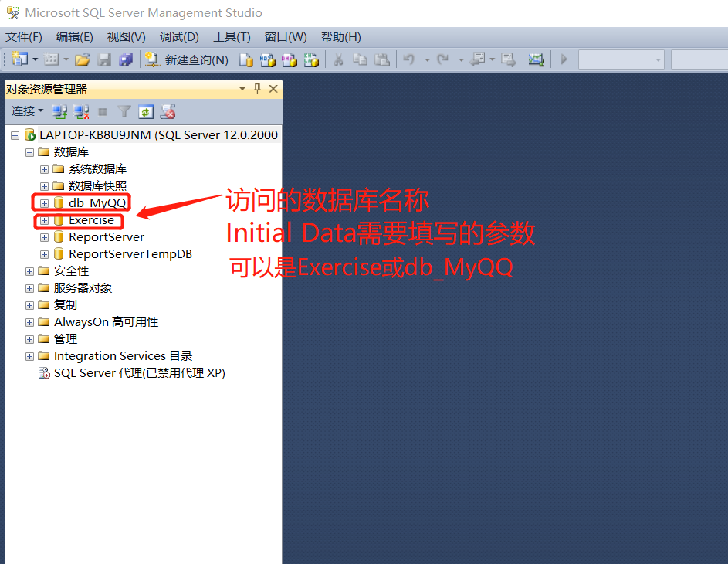Screen dimensions: 728x564
Task: Expand the db_MyQQ database node
Action: (x=44, y=203)
